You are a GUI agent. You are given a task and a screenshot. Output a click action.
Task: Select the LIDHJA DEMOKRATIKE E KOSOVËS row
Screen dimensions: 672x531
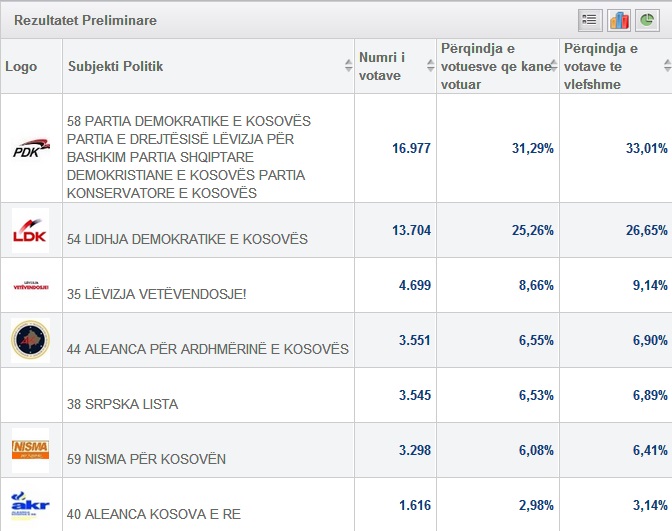[x=187, y=239]
